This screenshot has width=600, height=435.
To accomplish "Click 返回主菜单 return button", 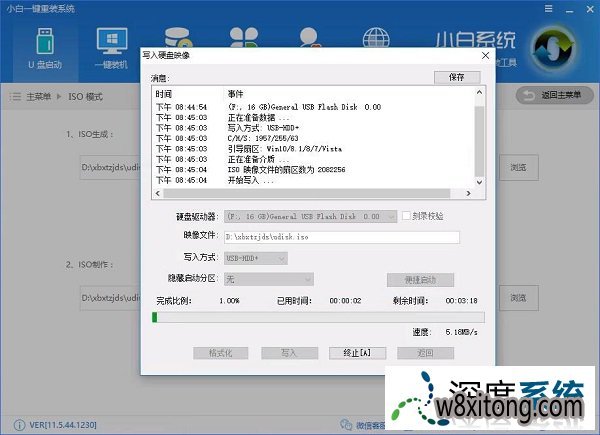I will pos(552,95).
